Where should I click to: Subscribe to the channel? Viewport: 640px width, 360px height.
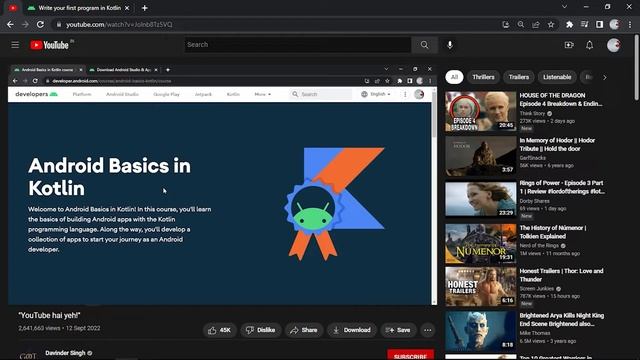(x=410, y=355)
